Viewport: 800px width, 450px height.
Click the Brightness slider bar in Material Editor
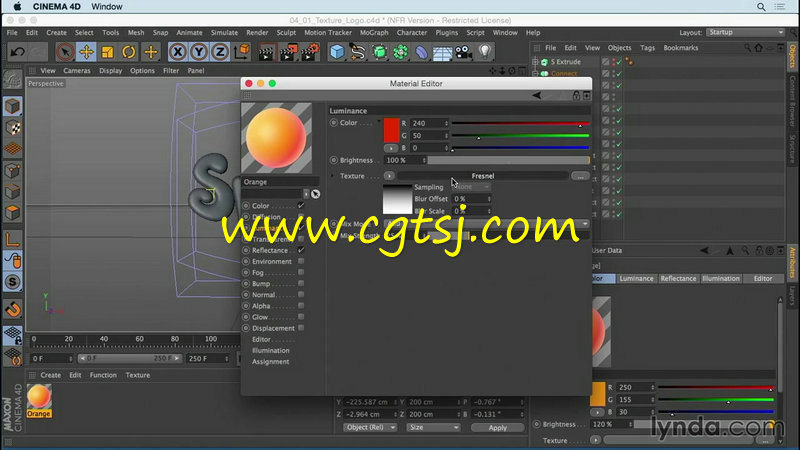click(x=508, y=160)
